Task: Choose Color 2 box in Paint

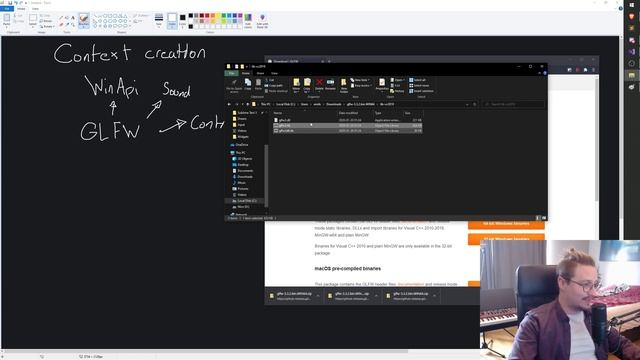Action: click(182, 20)
